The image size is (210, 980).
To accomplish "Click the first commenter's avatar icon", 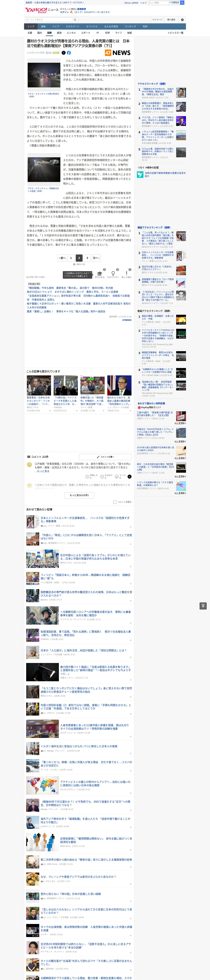I will (29, 465).
